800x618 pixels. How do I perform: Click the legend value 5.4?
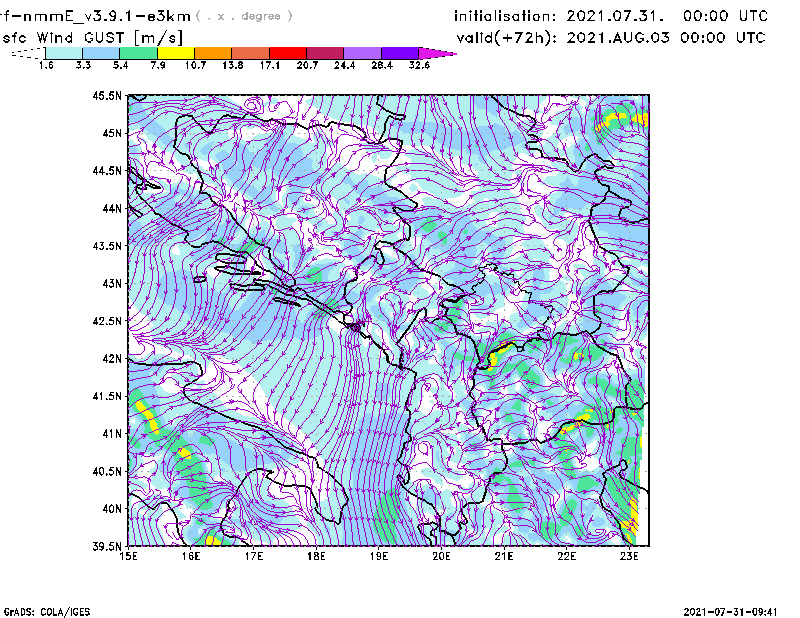tap(120, 65)
